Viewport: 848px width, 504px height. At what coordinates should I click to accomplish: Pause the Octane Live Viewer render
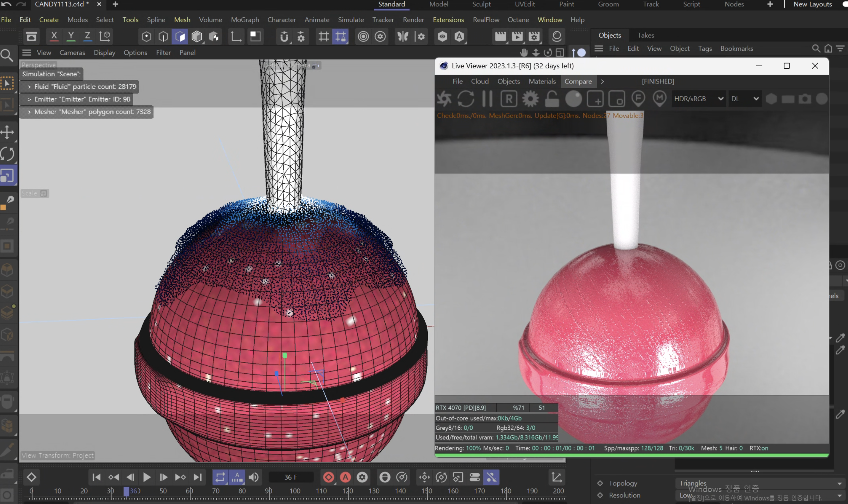click(x=487, y=99)
